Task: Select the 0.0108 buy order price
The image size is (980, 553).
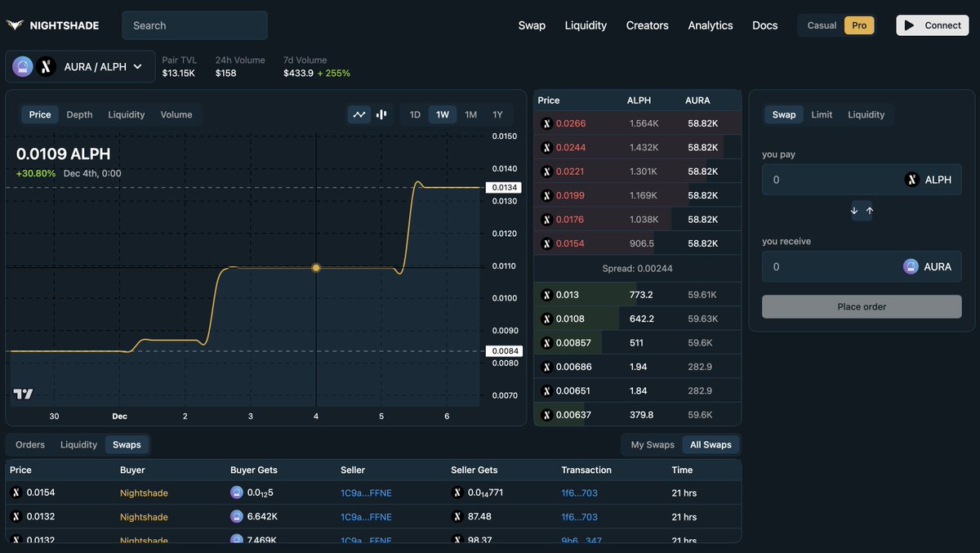Action: click(570, 319)
